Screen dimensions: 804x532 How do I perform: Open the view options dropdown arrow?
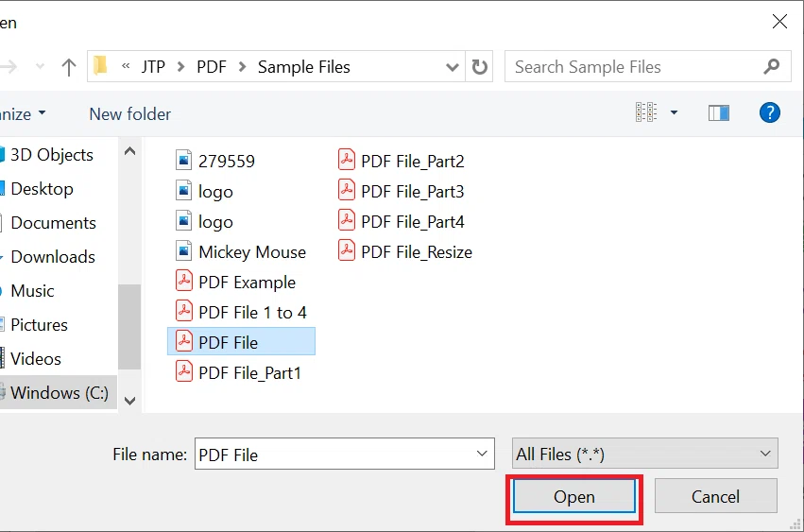pyautogui.click(x=674, y=112)
